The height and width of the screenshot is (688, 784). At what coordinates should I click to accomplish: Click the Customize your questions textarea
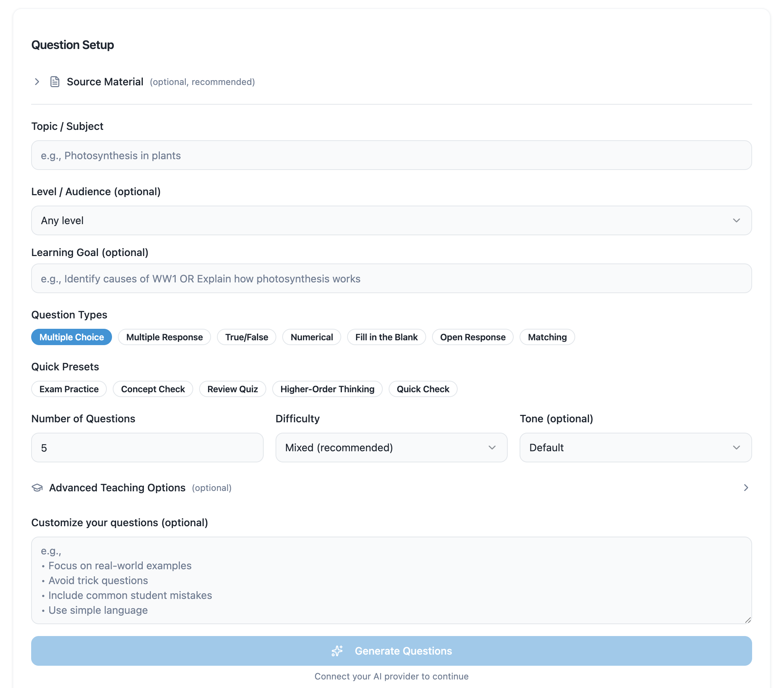391,580
